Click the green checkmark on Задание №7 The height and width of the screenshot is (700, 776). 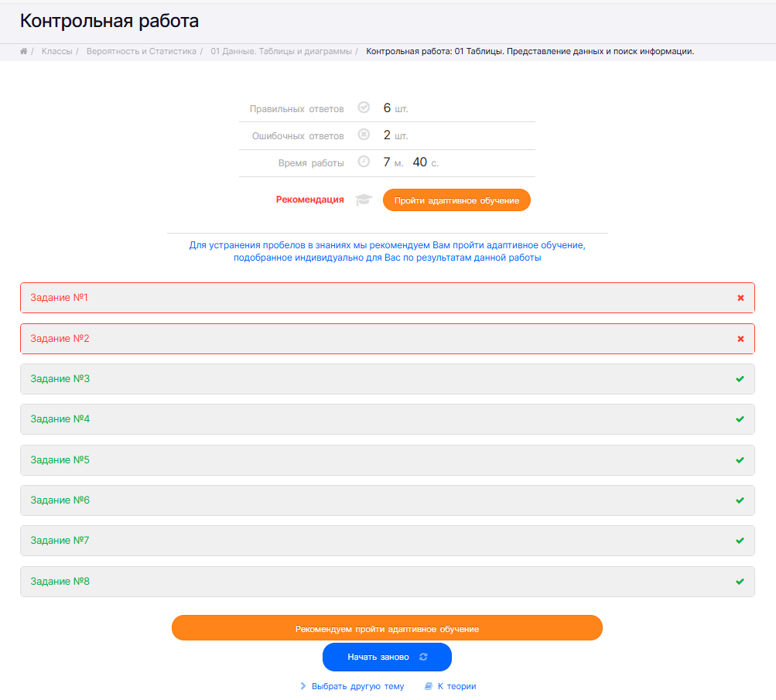(740, 541)
